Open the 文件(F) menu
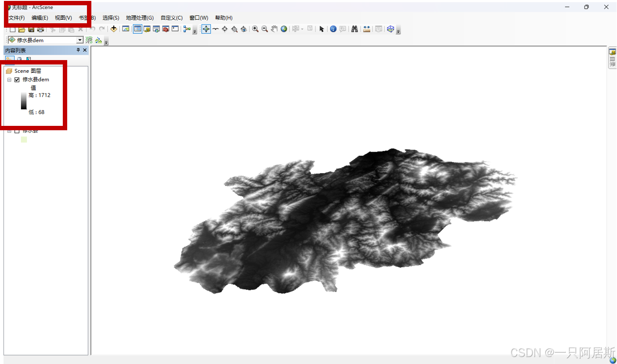Image resolution: width=617 pixels, height=364 pixels. click(x=16, y=18)
